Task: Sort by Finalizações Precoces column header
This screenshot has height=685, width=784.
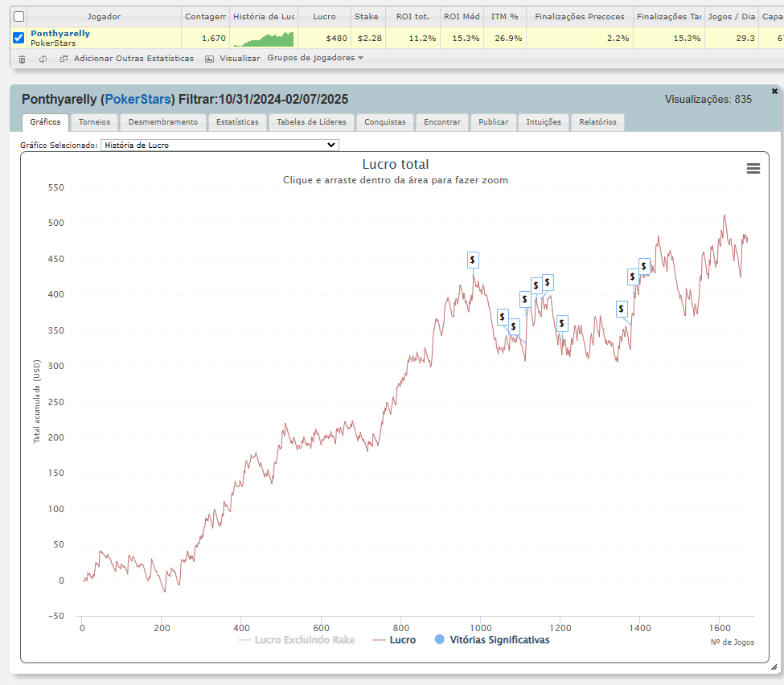Action: tap(580, 17)
